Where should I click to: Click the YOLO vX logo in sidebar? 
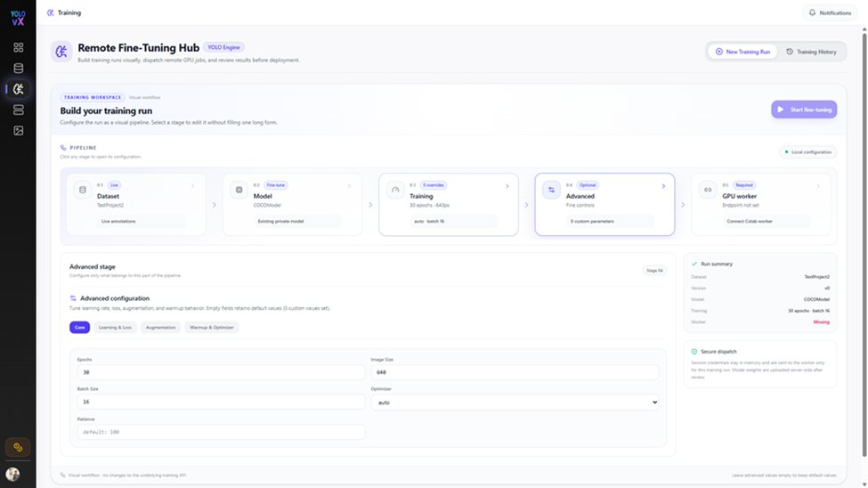click(18, 18)
